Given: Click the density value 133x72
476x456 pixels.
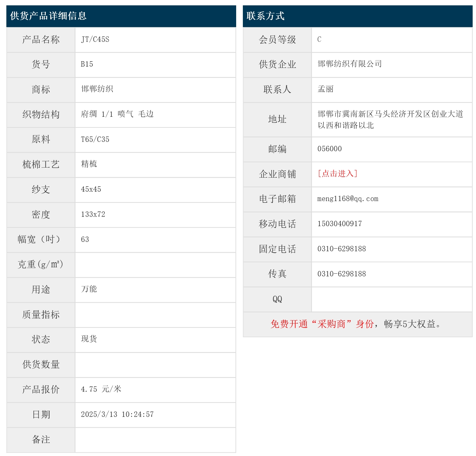Looking at the screenshot, I should click(93, 214).
